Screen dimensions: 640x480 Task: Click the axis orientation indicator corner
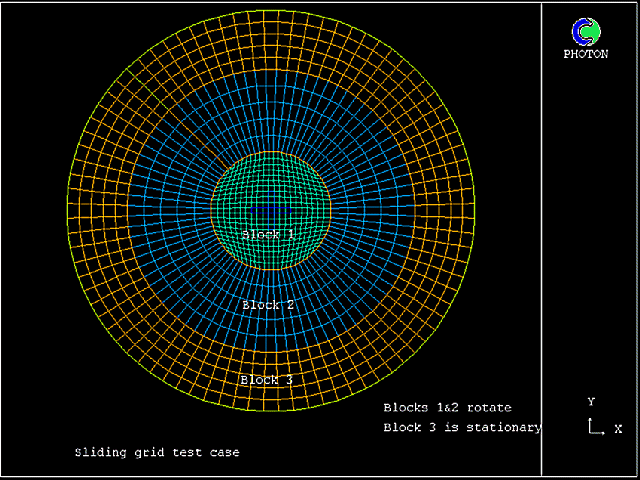(593, 430)
